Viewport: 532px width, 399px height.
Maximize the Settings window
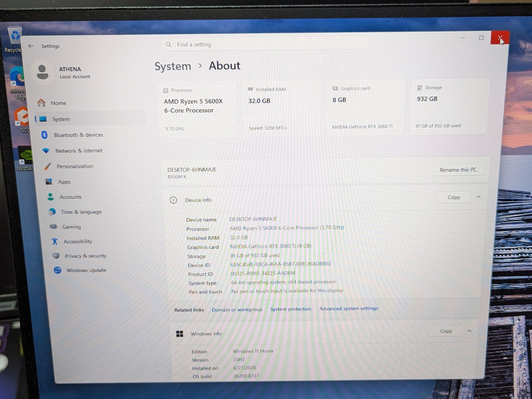click(x=481, y=38)
